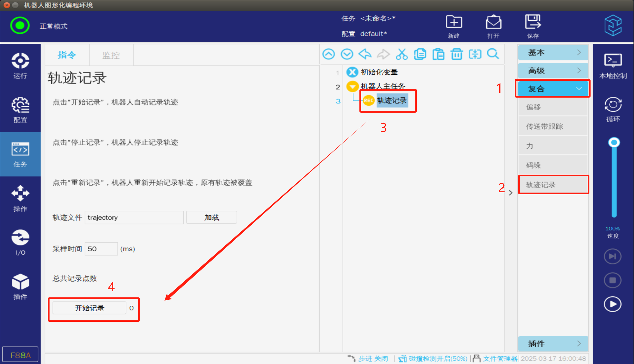
Task: Switch to the 监控 tab
Action: point(111,55)
